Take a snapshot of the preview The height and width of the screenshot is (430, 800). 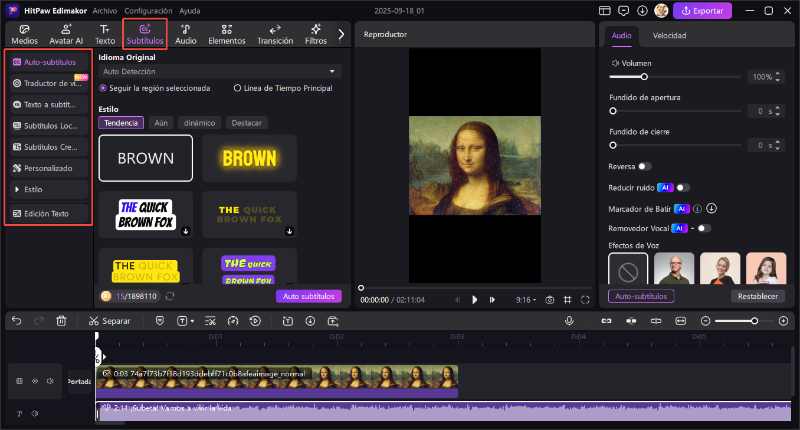tap(549, 300)
